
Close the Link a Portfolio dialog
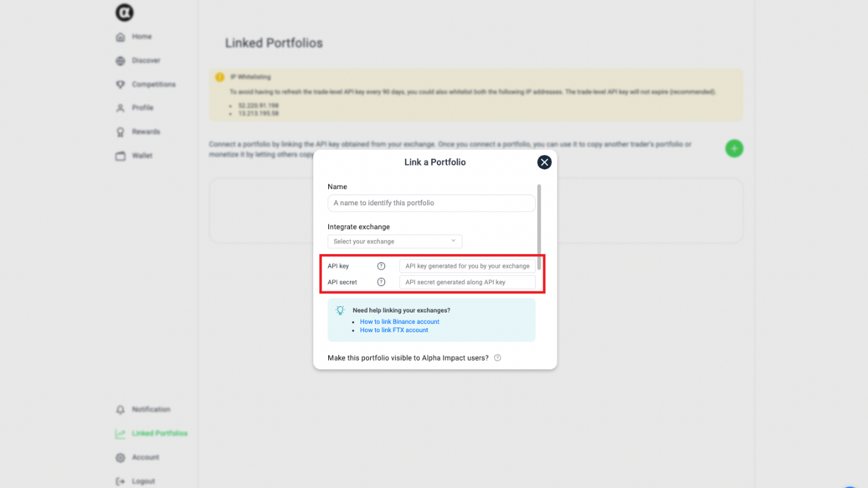[x=545, y=163]
